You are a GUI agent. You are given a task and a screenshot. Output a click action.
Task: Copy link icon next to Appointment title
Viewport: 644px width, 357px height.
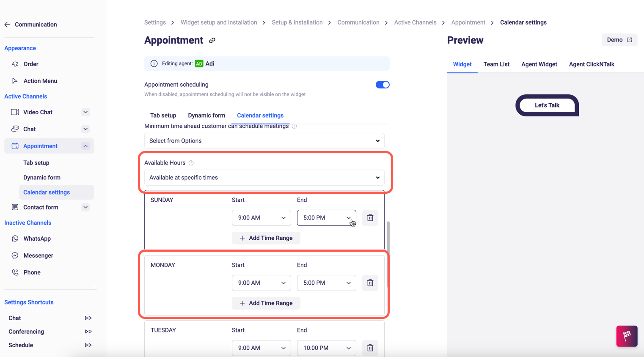212,41
